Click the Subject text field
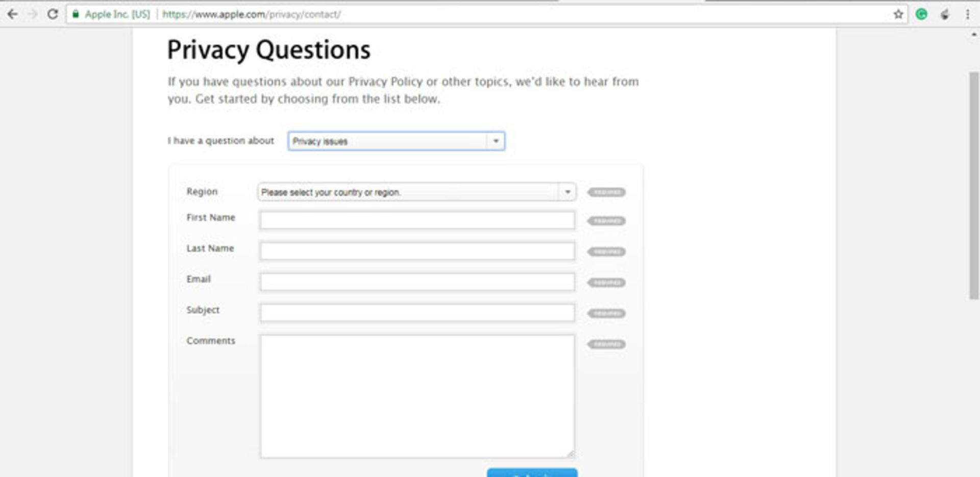This screenshot has width=980, height=477. 416,313
